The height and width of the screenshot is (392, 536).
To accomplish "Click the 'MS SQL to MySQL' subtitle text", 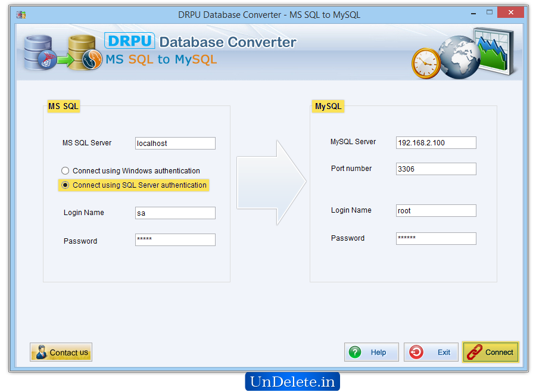I will coord(161,60).
